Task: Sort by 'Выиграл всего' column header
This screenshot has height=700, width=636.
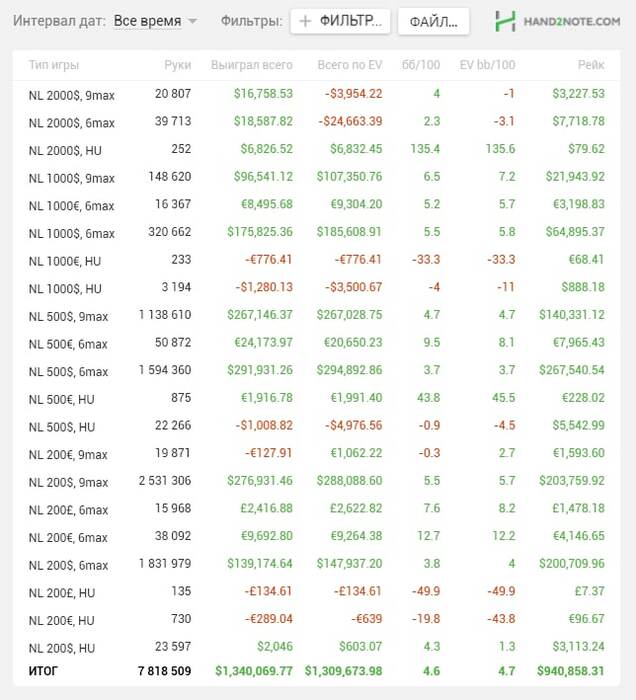Action: coord(251,65)
